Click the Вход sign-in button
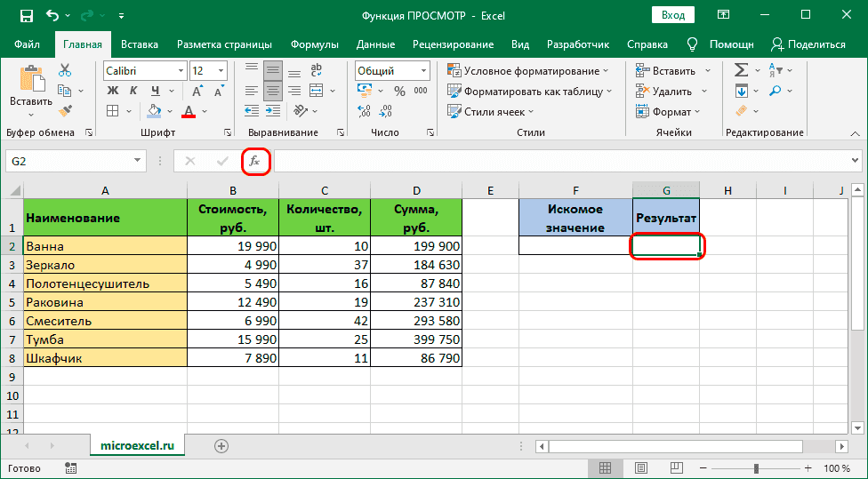This screenshot has height=479, width=868. click(x=673, y=15)
